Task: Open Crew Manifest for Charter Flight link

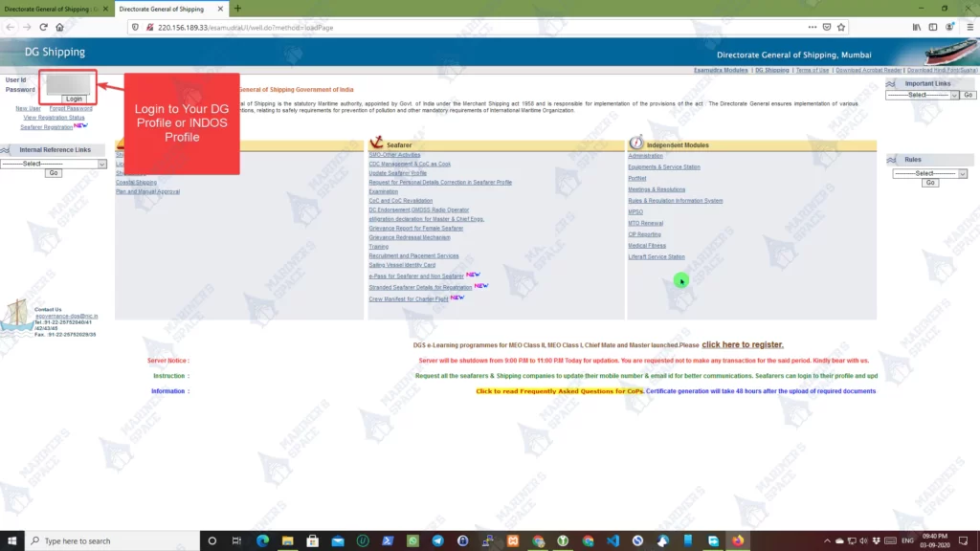Action: tap(408, 299)
